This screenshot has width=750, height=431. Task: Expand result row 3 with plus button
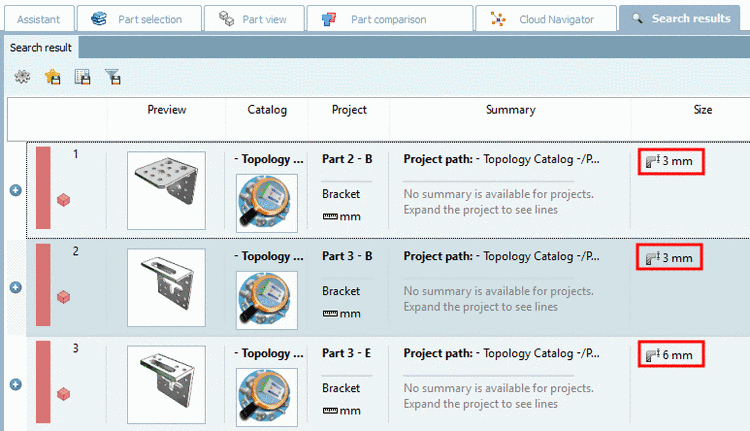click(x=16, y=384)
